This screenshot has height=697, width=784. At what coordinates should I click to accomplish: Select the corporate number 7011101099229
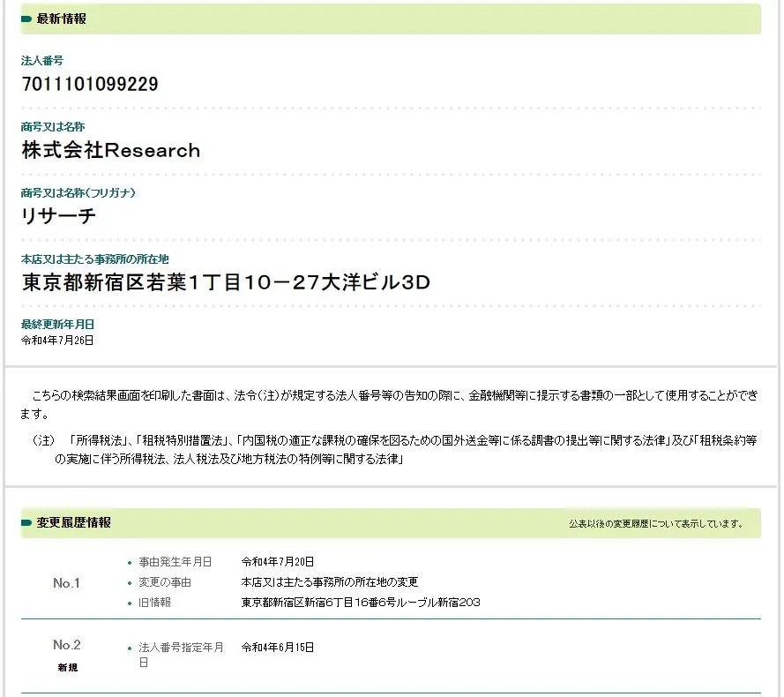(90, 84)
